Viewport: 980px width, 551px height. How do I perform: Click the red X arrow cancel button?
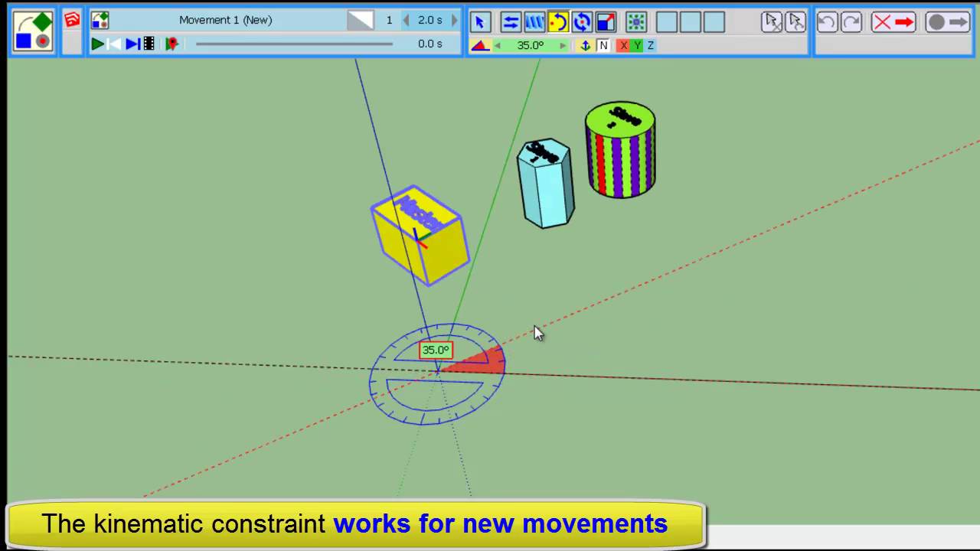tap(893, 21)
